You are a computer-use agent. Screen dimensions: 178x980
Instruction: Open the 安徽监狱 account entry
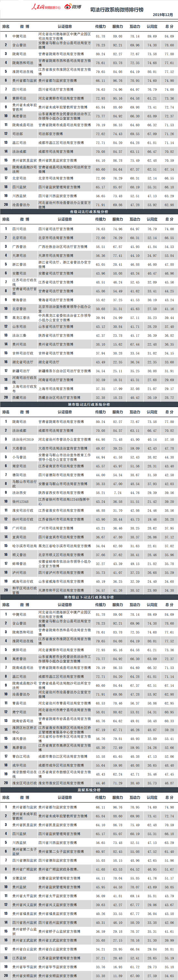pos(19,878)
